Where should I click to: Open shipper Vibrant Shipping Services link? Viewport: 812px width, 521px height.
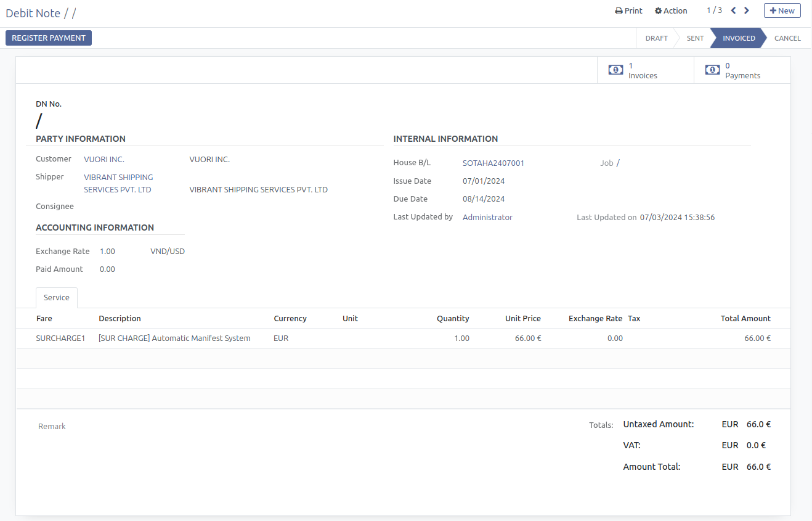click(118, 184)
